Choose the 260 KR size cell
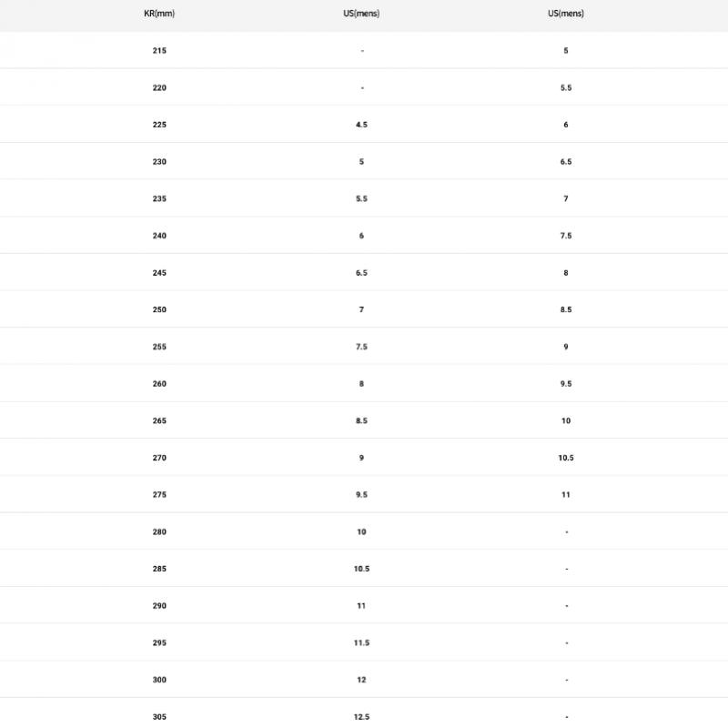 [x=159, y=384]
